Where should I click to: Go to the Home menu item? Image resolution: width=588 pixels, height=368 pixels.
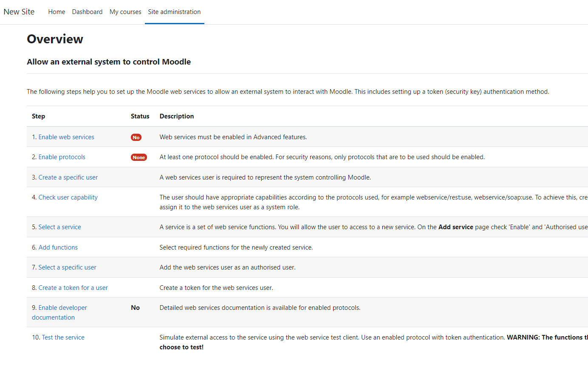point(57,12)
